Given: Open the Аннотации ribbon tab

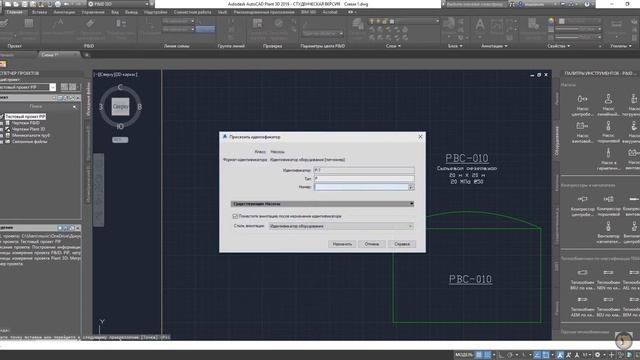Looking at the screenshot, I should click(64, 12).
